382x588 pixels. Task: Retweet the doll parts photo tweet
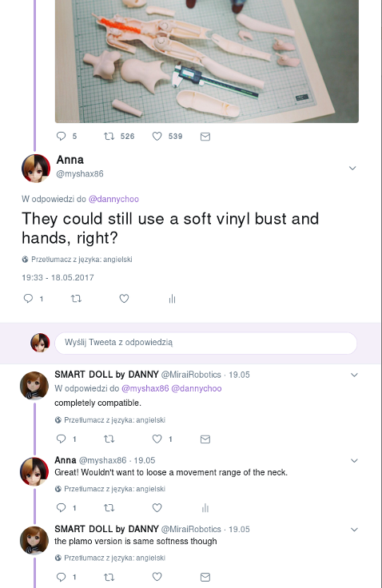pyautogui.click(x=109, y=136)
